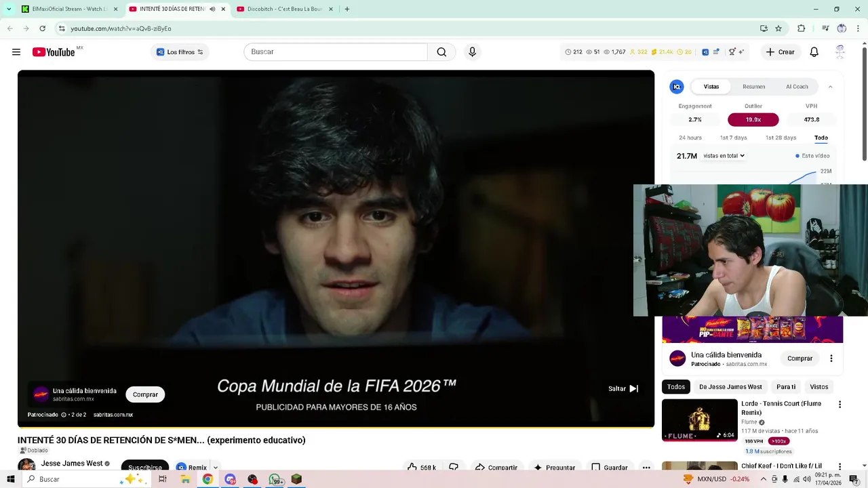Click the trophy icon in the stats bar
Image resolution: width=868 pixels, height=488 pixels.
pyautogui.click(x=732, y=52)
